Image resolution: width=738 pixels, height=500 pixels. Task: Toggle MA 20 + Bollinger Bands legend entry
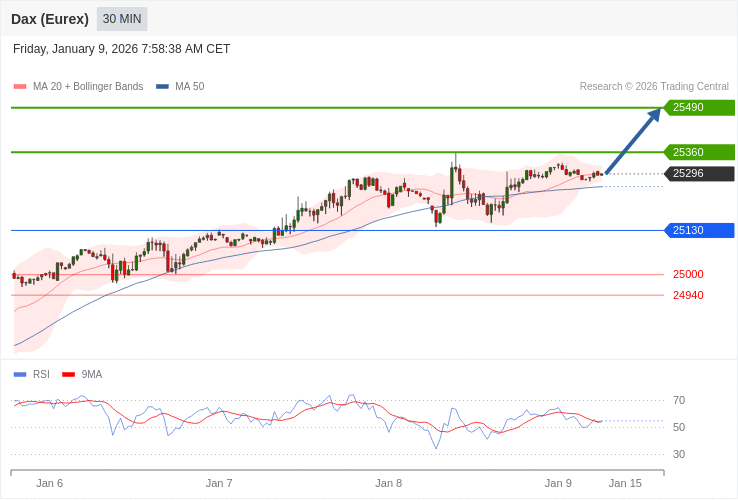88,87
